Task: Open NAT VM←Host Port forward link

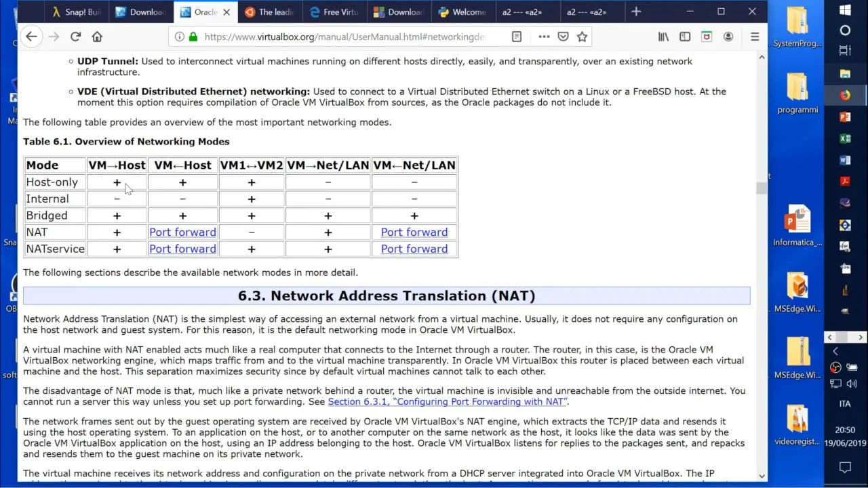Action: [x=182, y=232]
